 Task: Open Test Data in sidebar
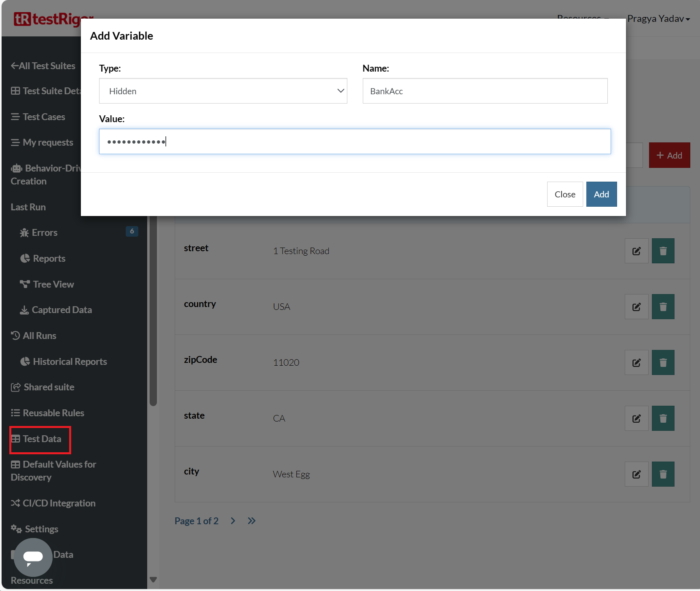pyautogui.click(x=41, y=439)
